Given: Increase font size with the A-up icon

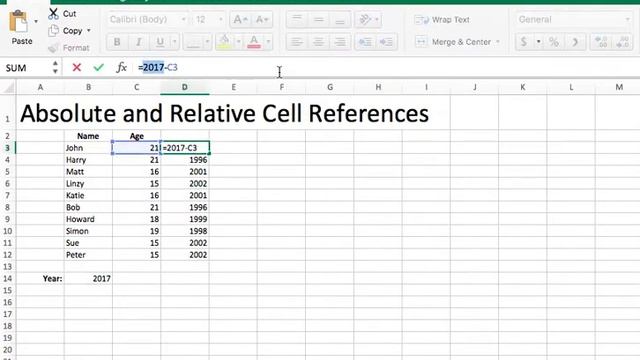Looking at the screenshot, I should [240, 19].
